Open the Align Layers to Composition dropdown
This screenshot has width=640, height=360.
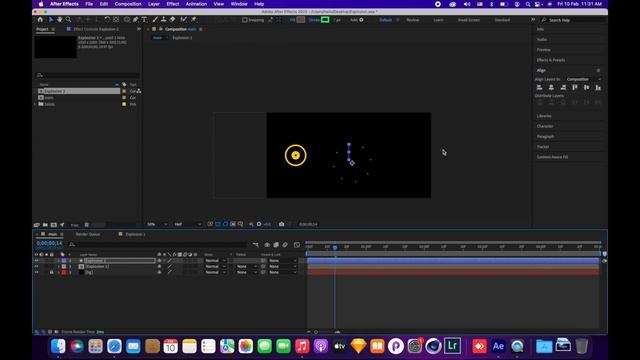tap(583, 79)
